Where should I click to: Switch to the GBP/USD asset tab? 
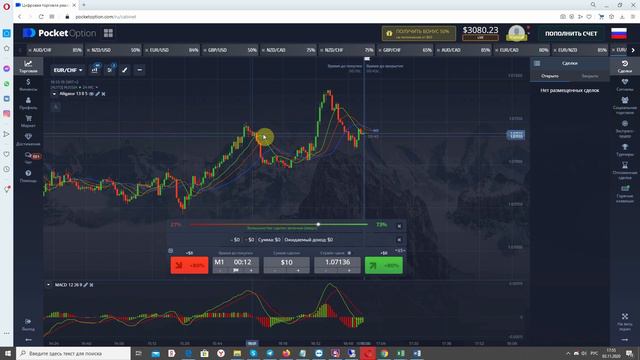click(x=230, y=50)
